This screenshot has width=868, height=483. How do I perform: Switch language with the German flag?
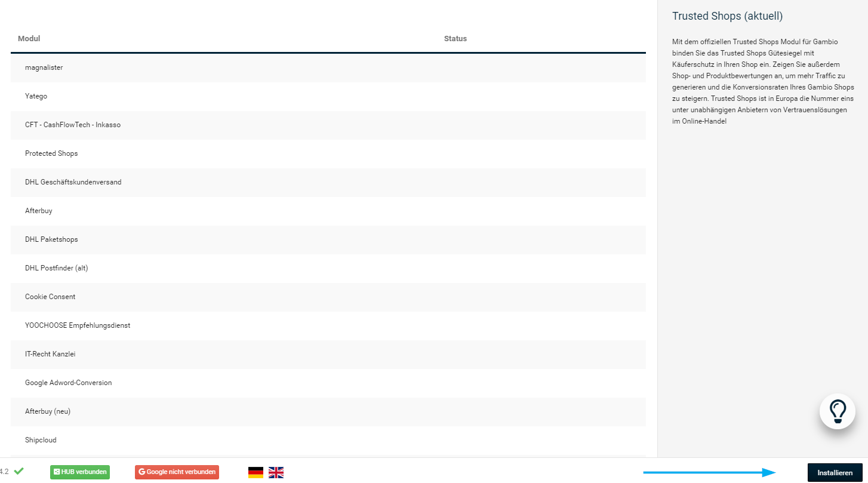click(256, 472)
